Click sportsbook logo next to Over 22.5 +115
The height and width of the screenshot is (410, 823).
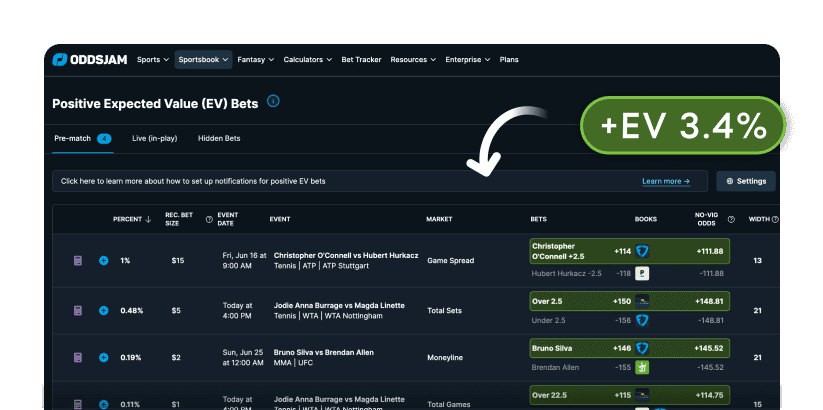[x=642, y=395]
